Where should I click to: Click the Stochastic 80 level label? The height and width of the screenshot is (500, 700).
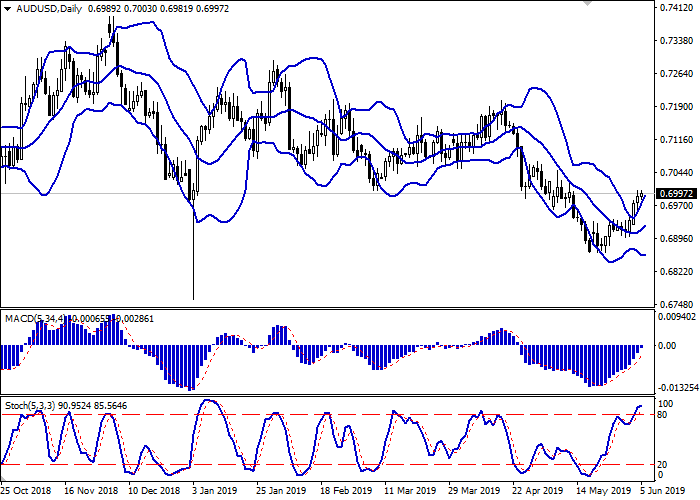[x=663, y=415]
